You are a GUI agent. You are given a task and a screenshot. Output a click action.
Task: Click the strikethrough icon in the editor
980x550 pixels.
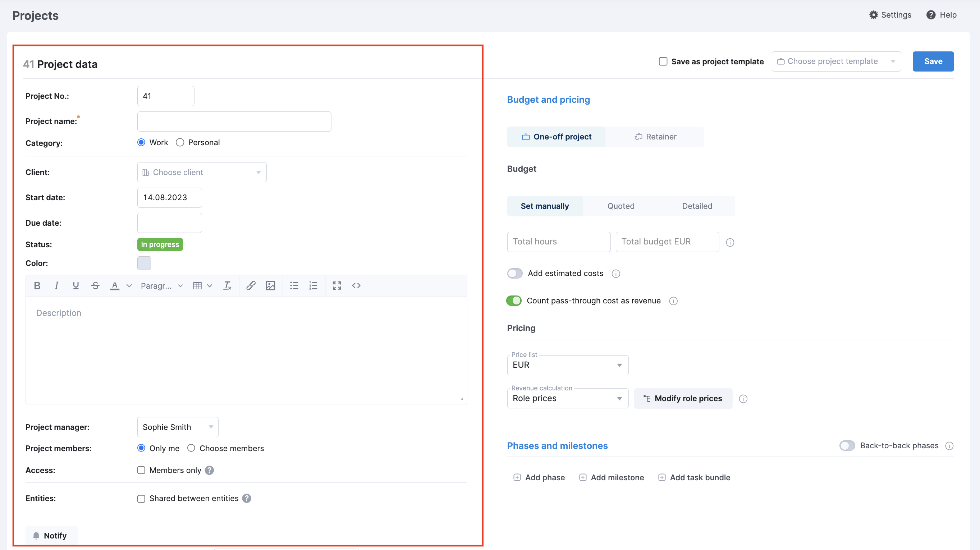click(x=95, y=285)
